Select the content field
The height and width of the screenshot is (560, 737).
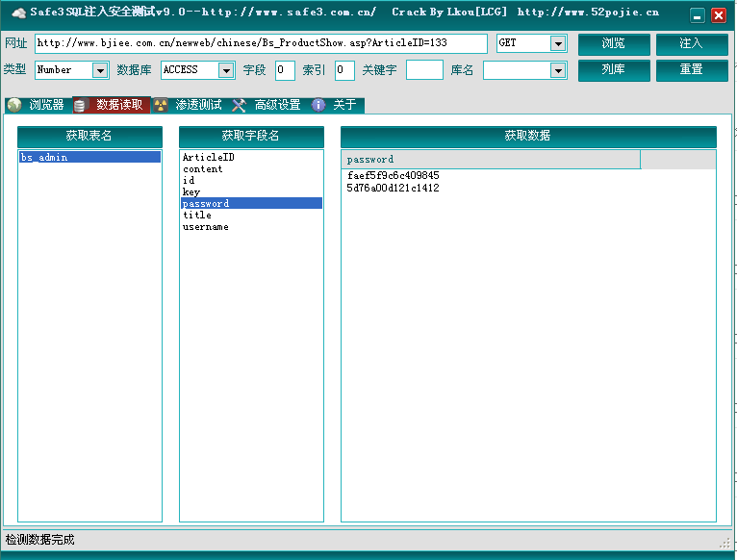coord(251,168)
